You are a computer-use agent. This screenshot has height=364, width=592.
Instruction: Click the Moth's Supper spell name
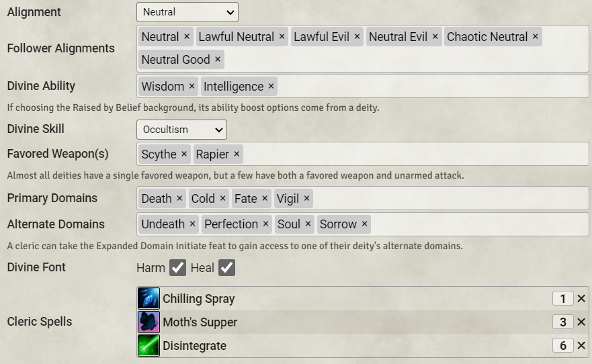[x=200, y=322]
